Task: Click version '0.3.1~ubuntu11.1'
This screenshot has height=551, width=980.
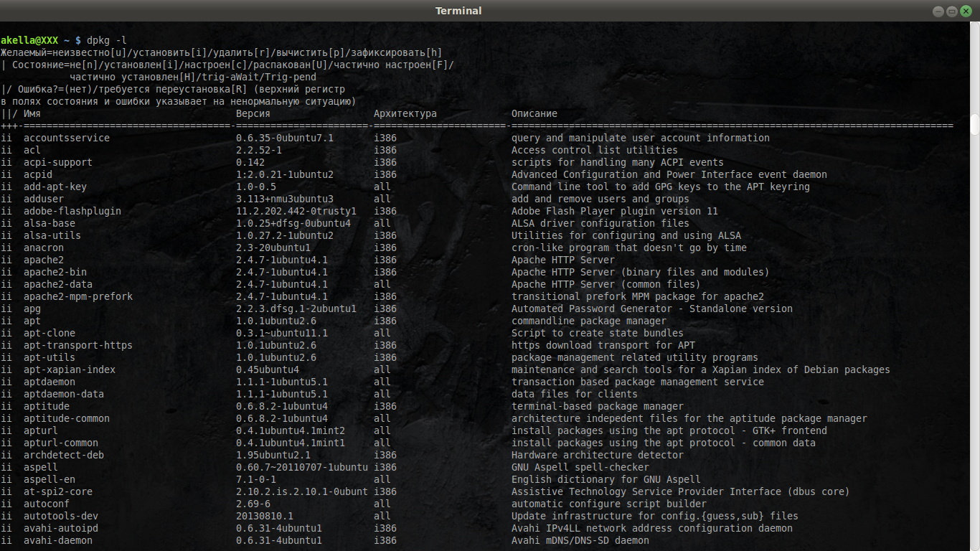Action: coord(282,333)
